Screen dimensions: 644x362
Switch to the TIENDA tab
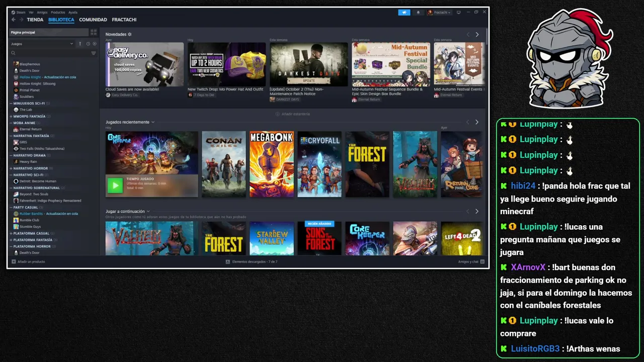[35, 20]
